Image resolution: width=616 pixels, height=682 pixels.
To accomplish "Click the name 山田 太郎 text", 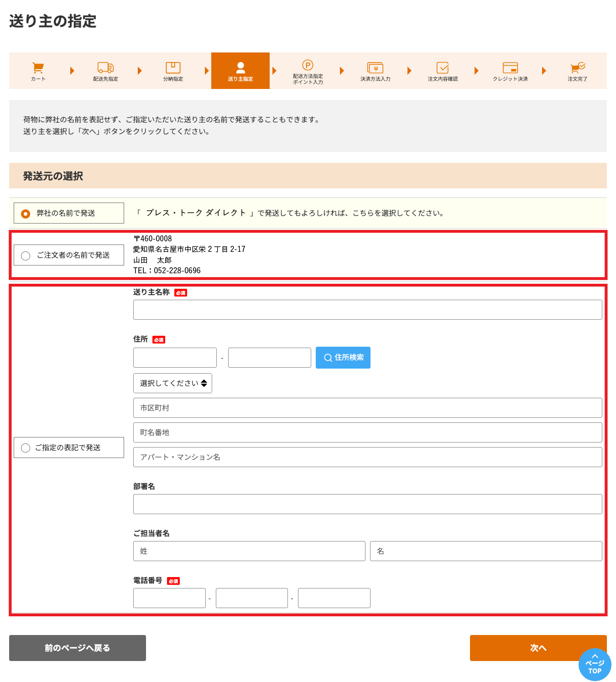I will [x=152, y=260].
